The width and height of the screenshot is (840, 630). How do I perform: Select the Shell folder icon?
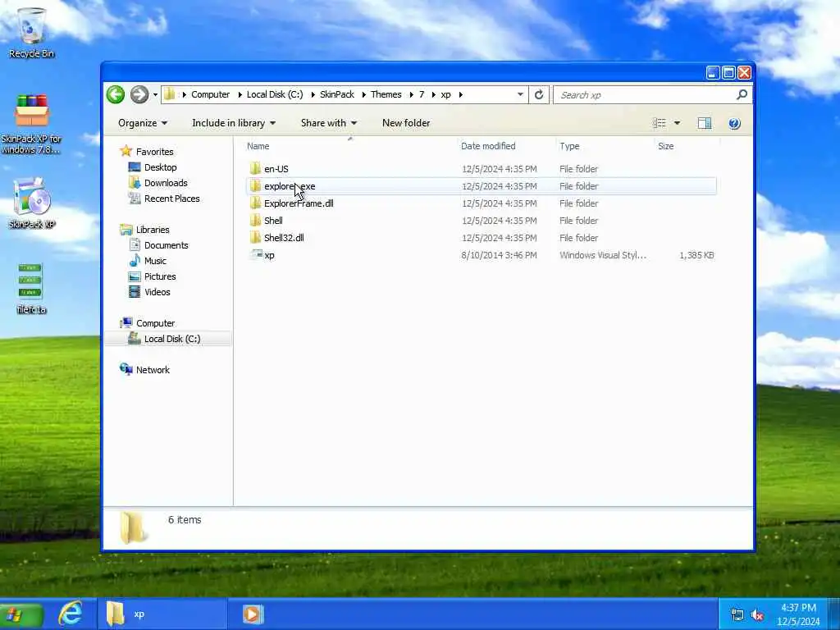[x=256, y=220]
